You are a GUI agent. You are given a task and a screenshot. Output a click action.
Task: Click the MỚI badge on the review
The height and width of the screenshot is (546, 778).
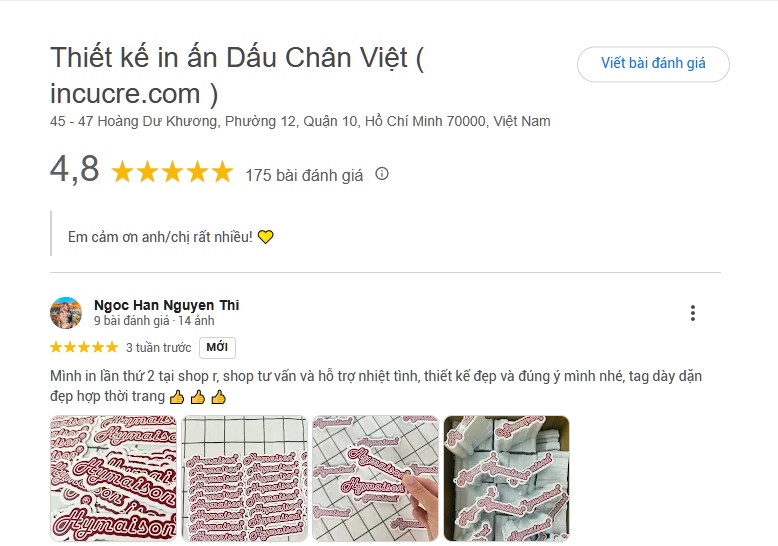click(217, 347)
